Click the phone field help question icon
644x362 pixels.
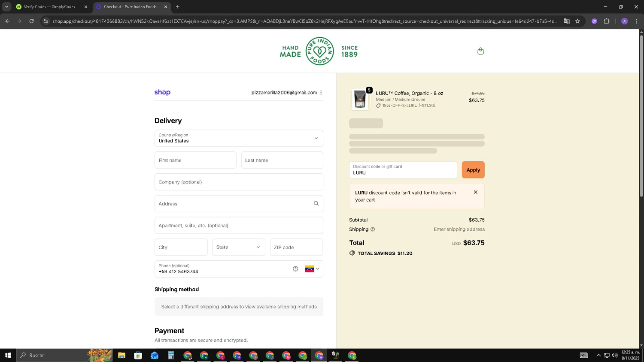(x=295, y=269)
